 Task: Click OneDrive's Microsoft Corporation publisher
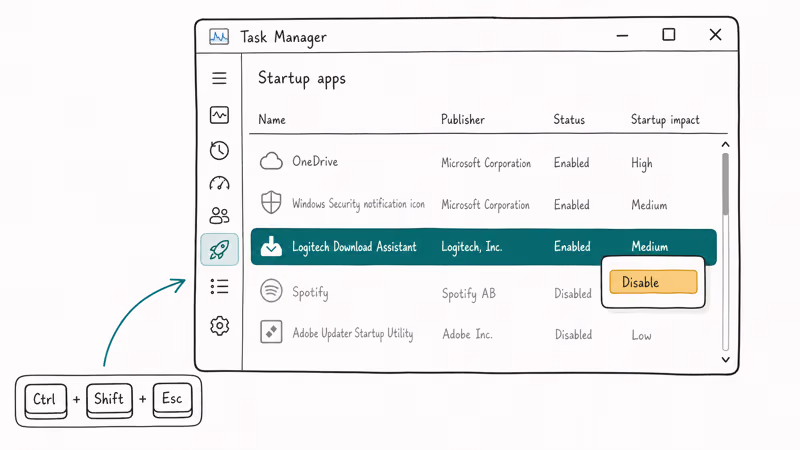(486, 163)
